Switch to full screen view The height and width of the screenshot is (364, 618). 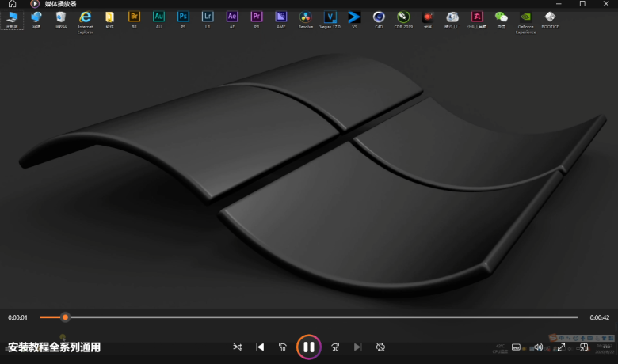(561, 347)
